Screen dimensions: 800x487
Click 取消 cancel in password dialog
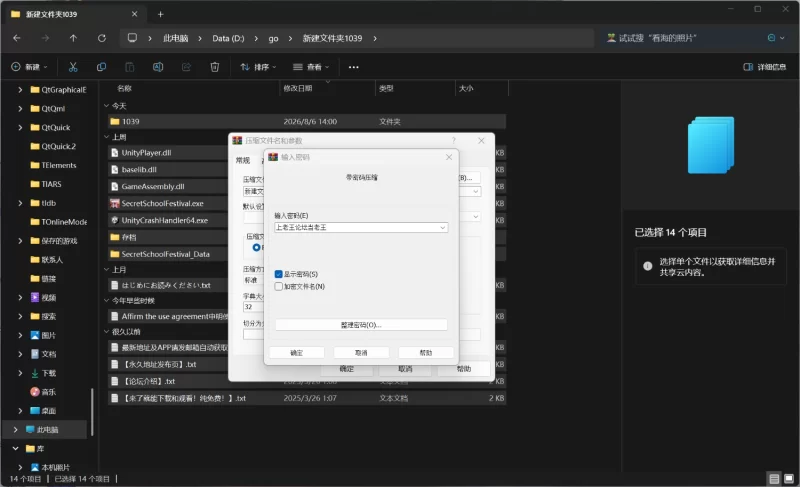pyautogui.click(x=361, y=352)
